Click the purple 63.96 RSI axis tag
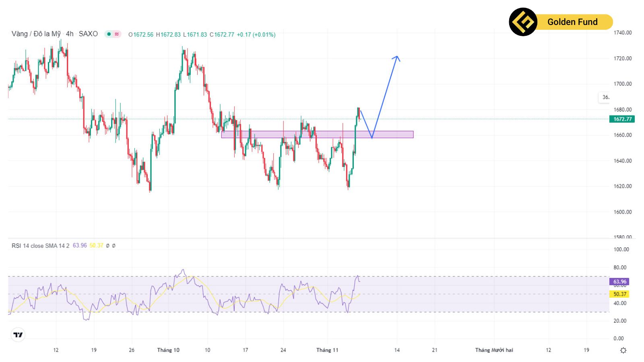Screen dimensions: 644x362 (619, 282)
